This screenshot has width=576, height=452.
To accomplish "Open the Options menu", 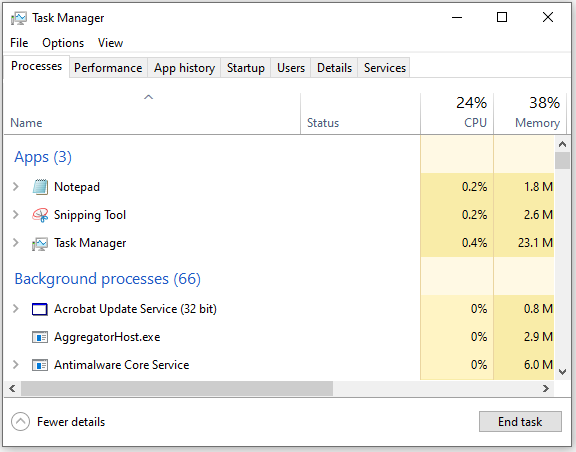I will click(63, 43).
